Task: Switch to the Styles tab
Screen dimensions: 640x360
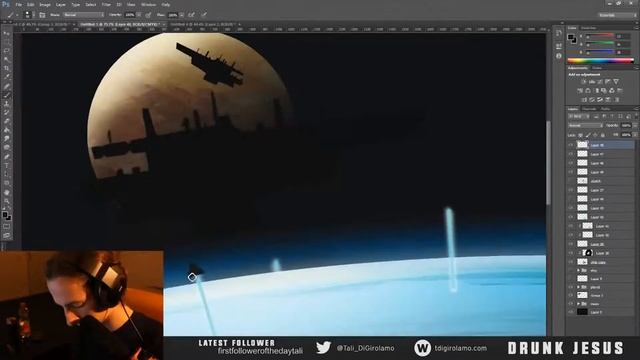Action: point(597,68)
